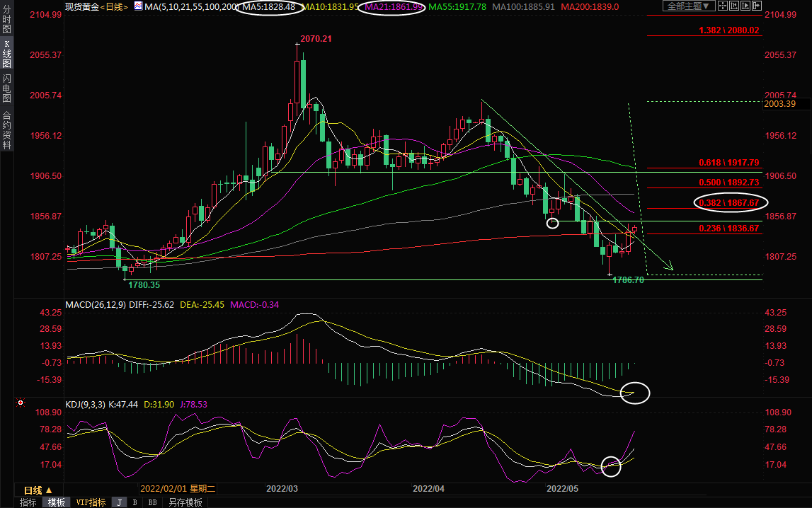
Task: Open the VIP指标 tab
Action: pos(90,502)
